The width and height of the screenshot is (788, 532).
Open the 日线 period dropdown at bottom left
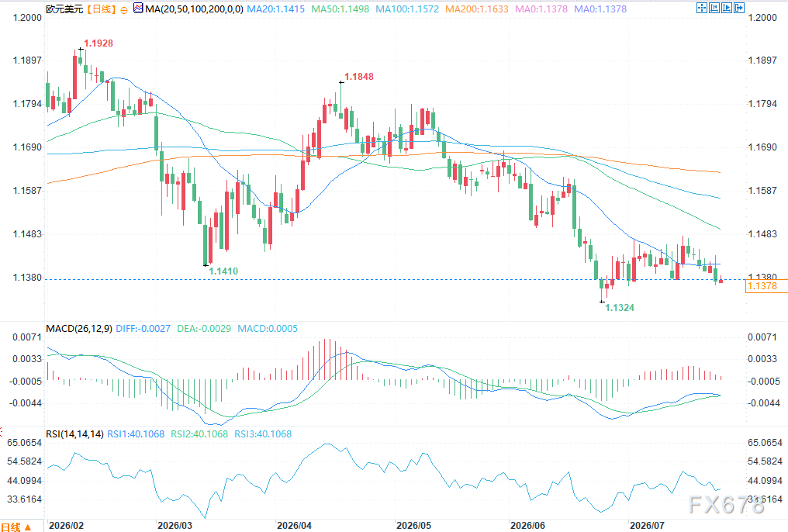tap(16, 527)
